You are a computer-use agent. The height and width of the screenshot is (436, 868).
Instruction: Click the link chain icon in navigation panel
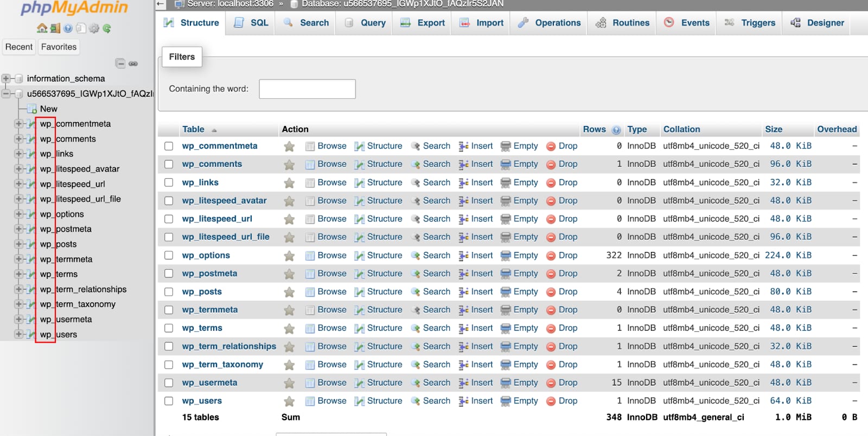click(x=133, y=64)
